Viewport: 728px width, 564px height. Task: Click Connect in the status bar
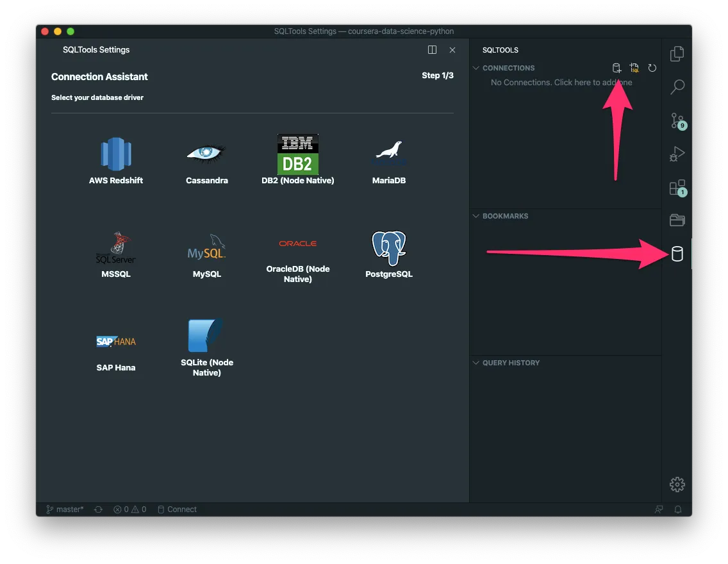coord(177,510)
